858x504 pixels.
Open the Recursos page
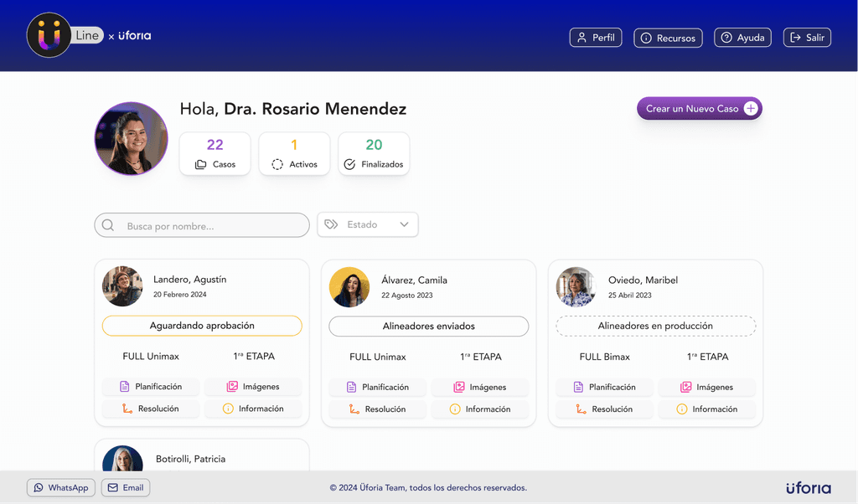pos(668,38)
